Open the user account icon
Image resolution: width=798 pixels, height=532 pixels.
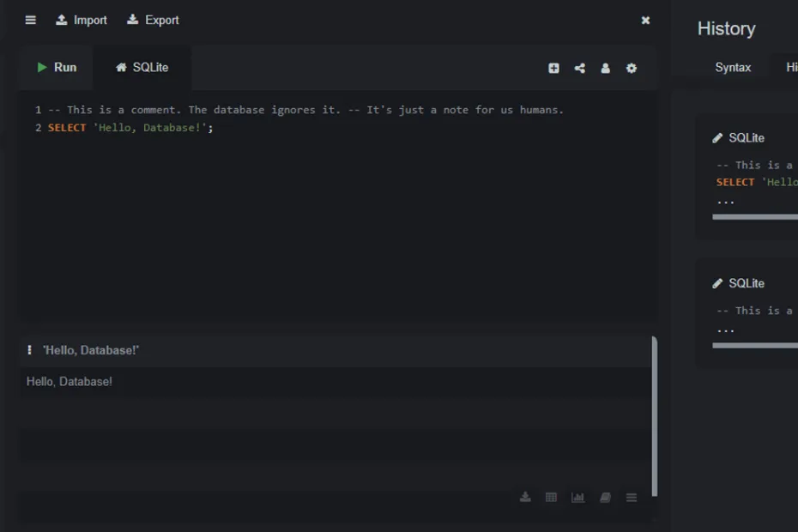605,69
